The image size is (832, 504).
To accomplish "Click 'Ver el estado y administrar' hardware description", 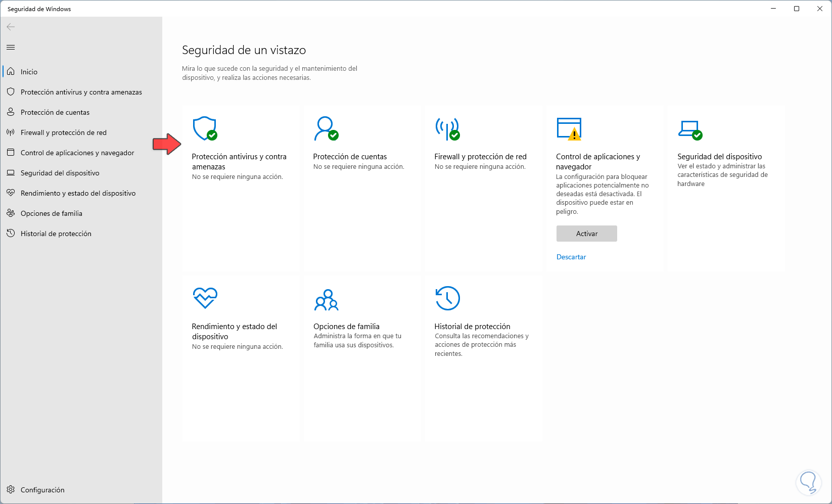I will (722, 175).
